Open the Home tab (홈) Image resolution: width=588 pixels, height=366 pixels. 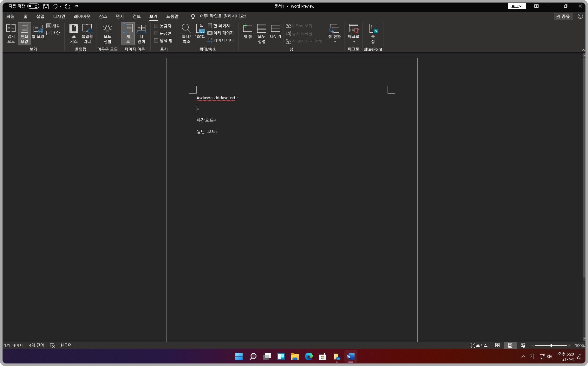[x=25, y=16]
